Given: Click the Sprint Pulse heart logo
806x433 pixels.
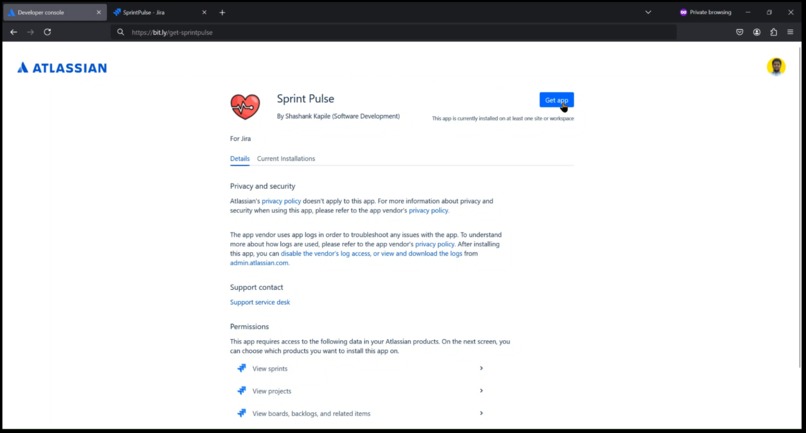Looking at the screenshot, I should (x=245, y=106).
